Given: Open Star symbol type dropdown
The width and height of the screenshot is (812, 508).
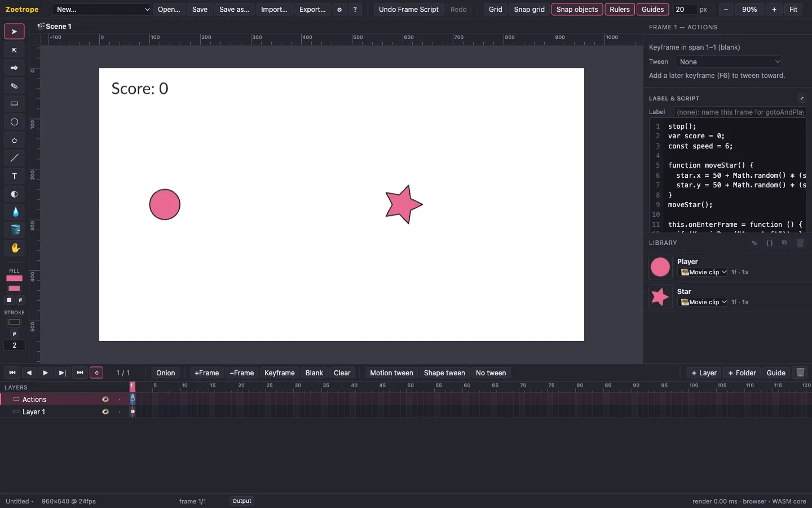Looking at the screenshot, I should 703,302.
